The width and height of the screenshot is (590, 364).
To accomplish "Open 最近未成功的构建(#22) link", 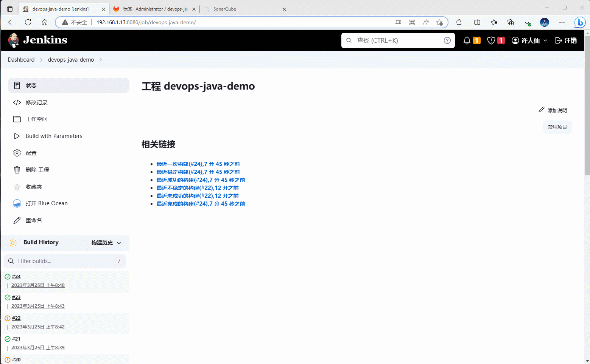I will pos(198,196).
